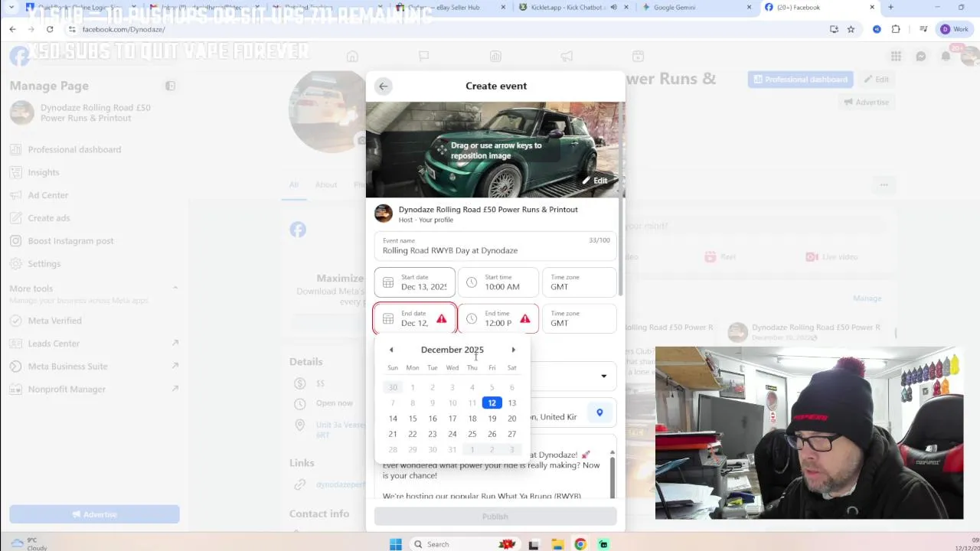
Task: Click the Advertise button in sidebar
Action: [x=94, y=514]
